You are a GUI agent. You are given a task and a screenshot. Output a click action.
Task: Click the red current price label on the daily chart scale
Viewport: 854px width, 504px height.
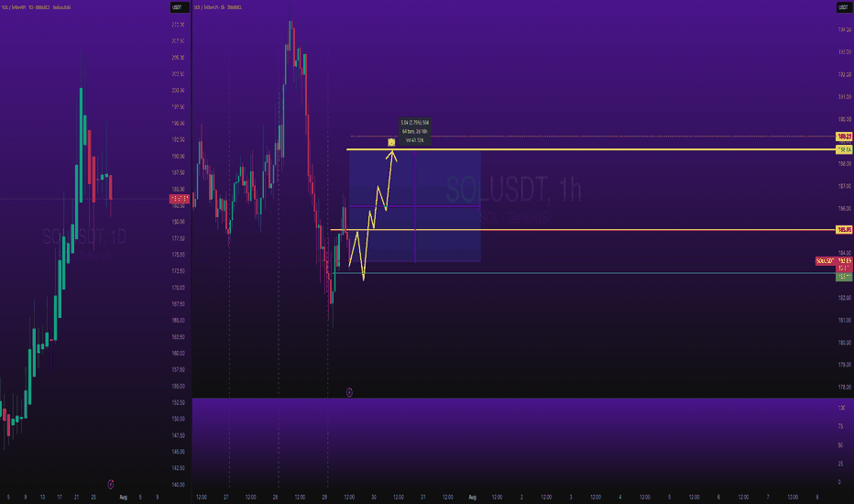[x=180, y=200]
